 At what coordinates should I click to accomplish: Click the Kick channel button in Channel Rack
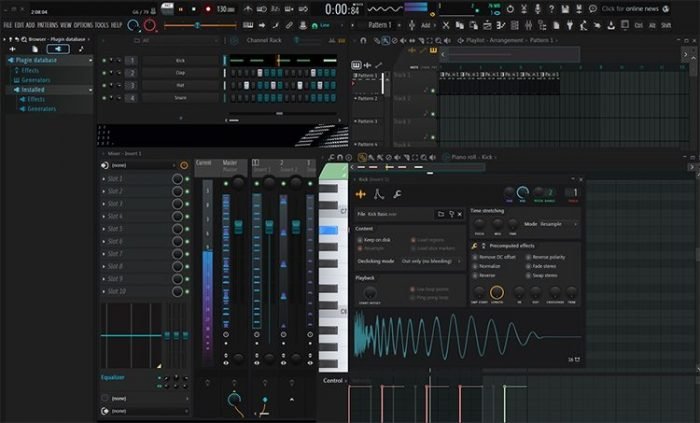178,60
